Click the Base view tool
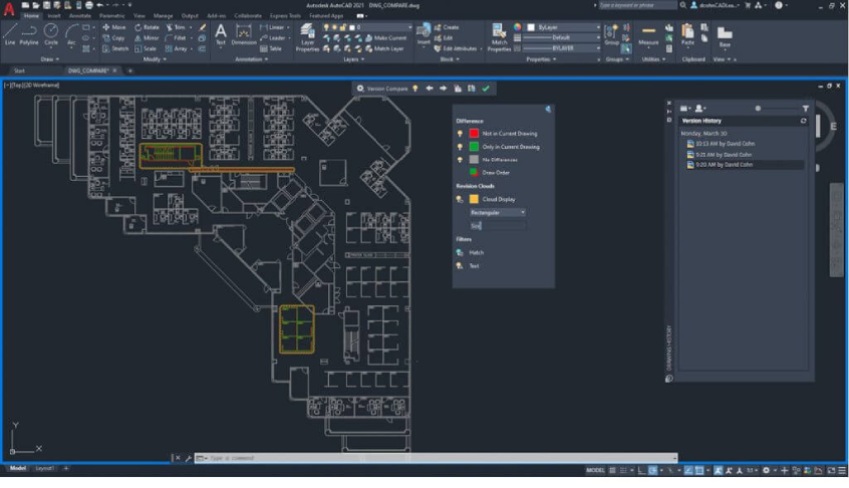Viewport: 849px width, 488px height. coord(724,37)
